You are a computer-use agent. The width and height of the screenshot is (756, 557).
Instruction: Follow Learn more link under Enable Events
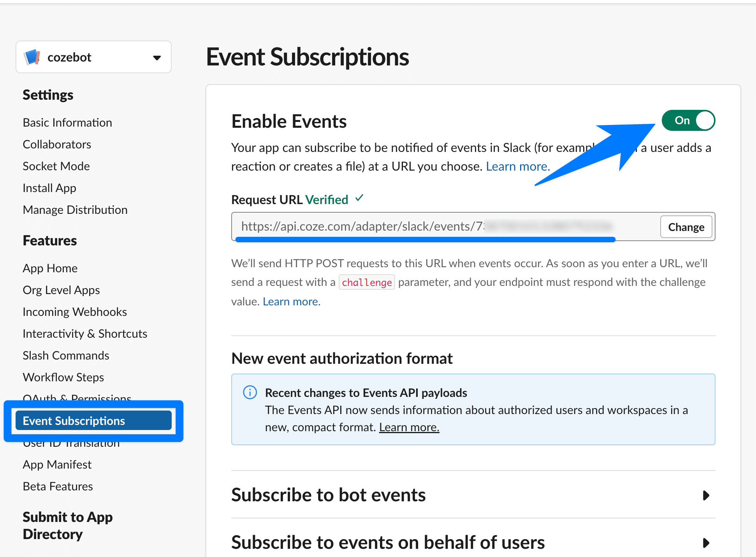[x=517, y=167]
